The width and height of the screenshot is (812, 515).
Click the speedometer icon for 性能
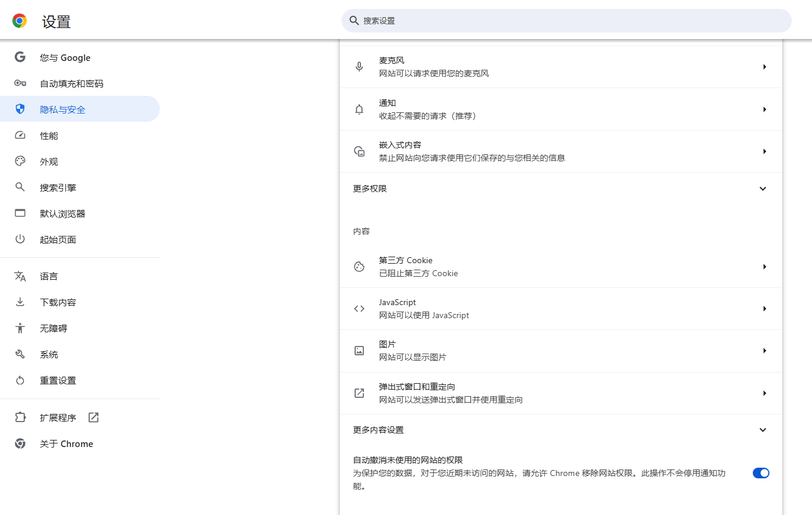tap(20, 135)
